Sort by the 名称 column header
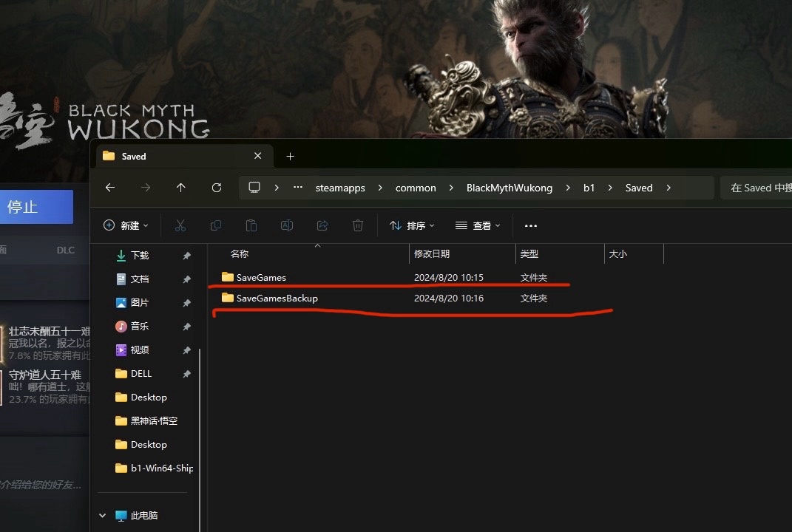Screen dimensions: 792x532 (240, 254)
